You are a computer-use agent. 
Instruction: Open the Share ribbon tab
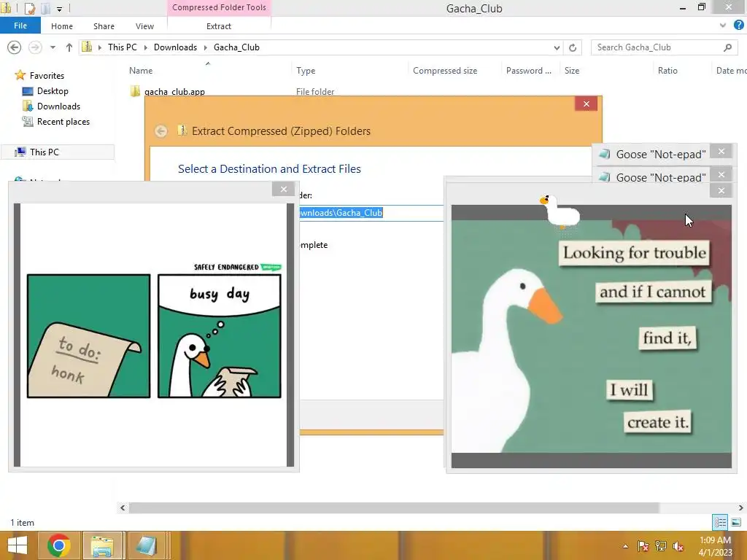104,26
